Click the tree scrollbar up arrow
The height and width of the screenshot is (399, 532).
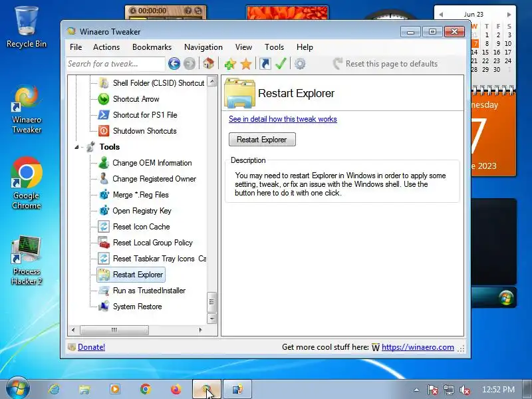coord(211,81)
